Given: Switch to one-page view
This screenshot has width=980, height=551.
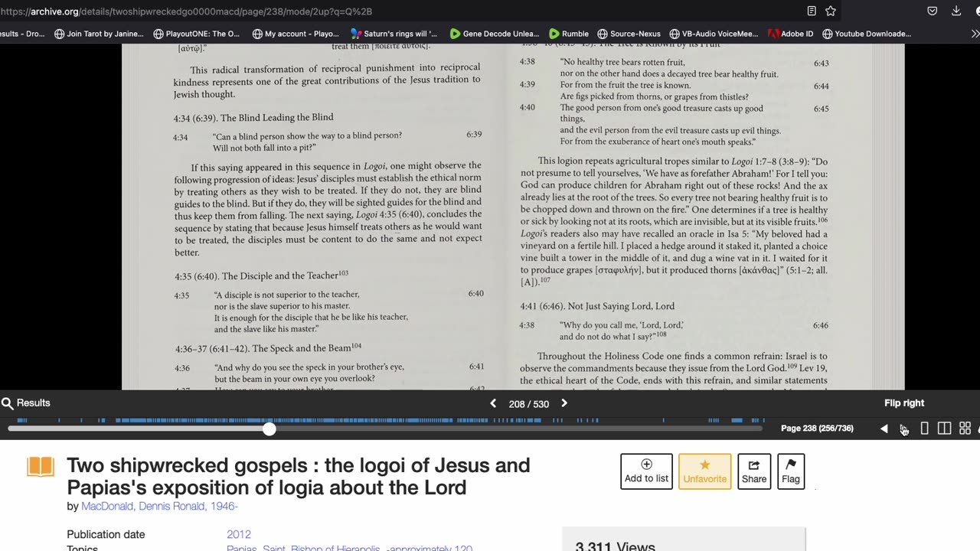Looking at the screenshot, I should [924, 429].
